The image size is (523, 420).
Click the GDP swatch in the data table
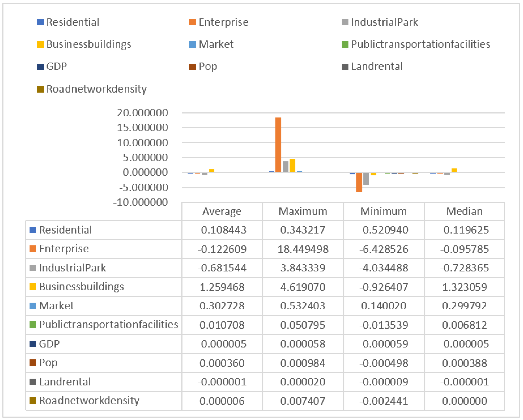pyautogui.click(x=33, y=344)
